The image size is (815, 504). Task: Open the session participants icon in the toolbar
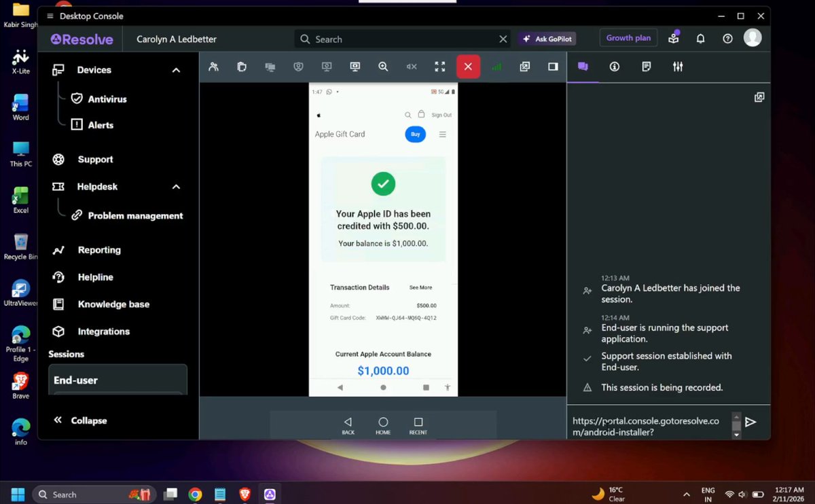(x=214, y=67)
